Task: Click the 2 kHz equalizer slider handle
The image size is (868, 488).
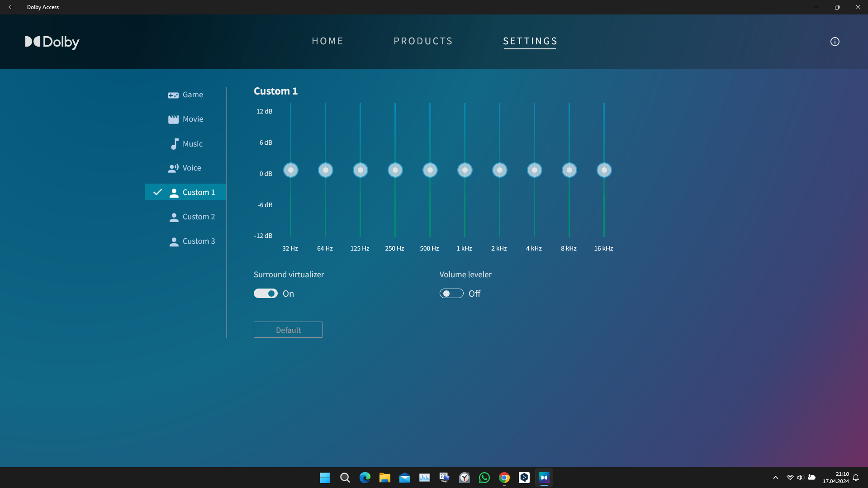Action: pyautogui.click(x=500, y=170)
